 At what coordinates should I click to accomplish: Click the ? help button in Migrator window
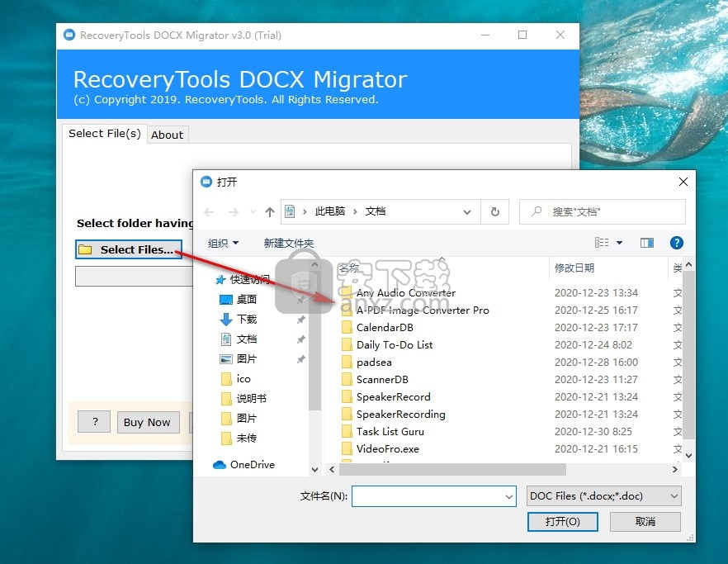point(94,422)
